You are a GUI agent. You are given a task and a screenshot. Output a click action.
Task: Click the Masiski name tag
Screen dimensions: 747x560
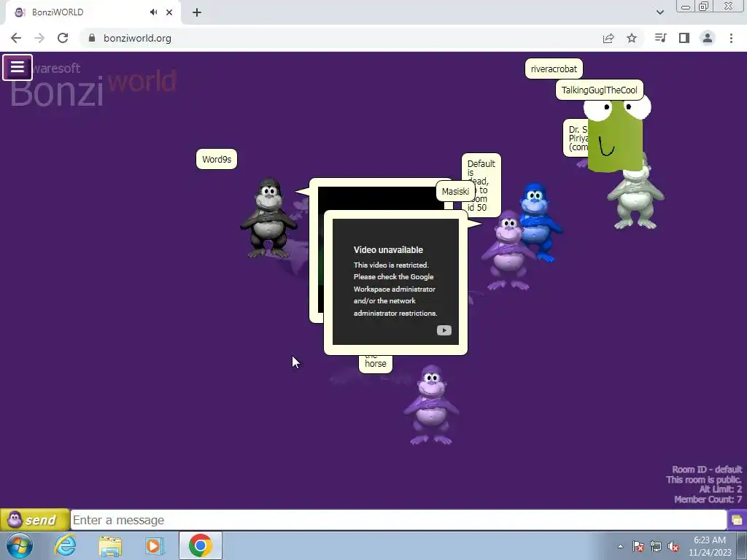click(455, 192)
